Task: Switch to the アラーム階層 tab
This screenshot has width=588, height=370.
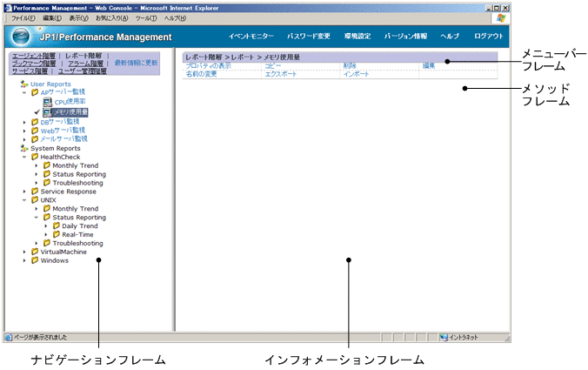Action: point(85,64)
